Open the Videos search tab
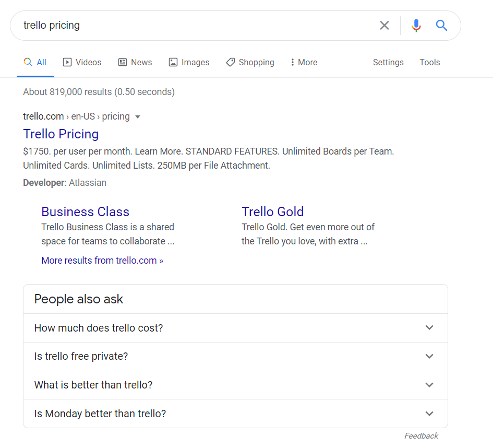The image size is (493, 448). (x=82, y=62)
